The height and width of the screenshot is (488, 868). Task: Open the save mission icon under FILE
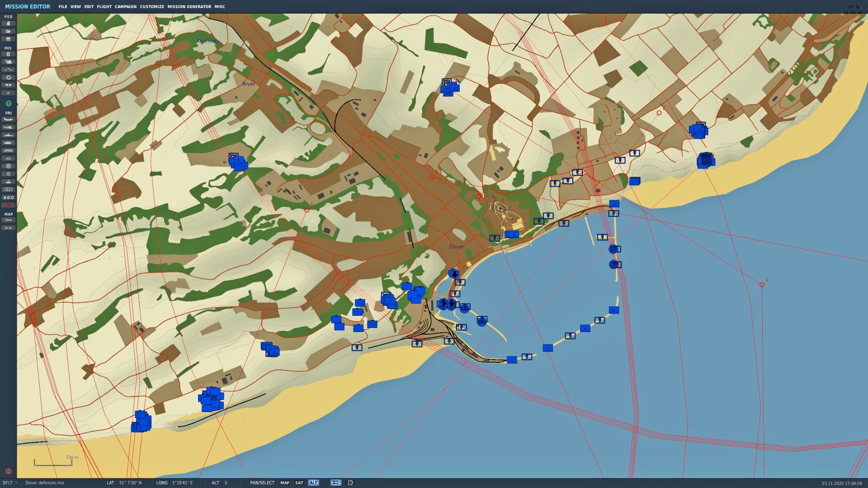[8, 39]
